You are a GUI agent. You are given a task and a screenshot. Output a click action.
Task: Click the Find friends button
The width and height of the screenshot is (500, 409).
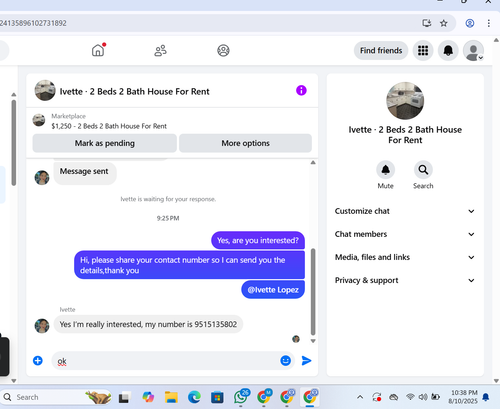coord(381,51)
